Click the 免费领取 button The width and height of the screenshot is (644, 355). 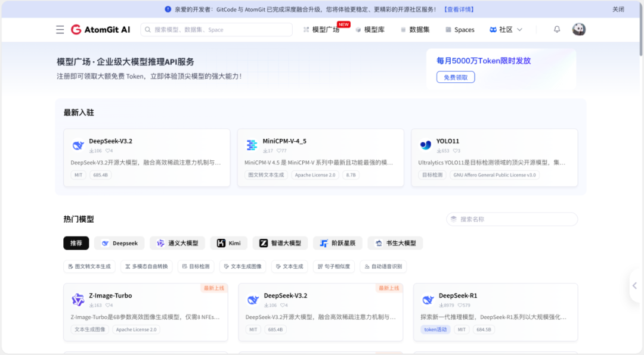click(456, 77)
